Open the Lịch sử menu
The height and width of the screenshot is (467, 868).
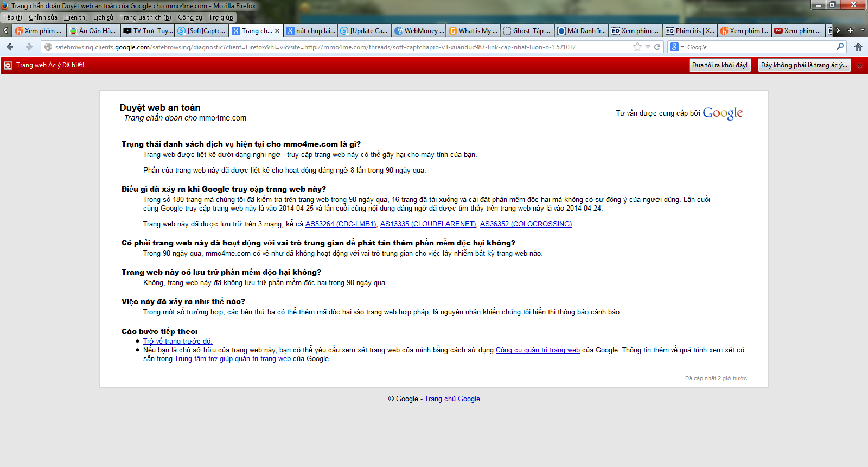104,17
